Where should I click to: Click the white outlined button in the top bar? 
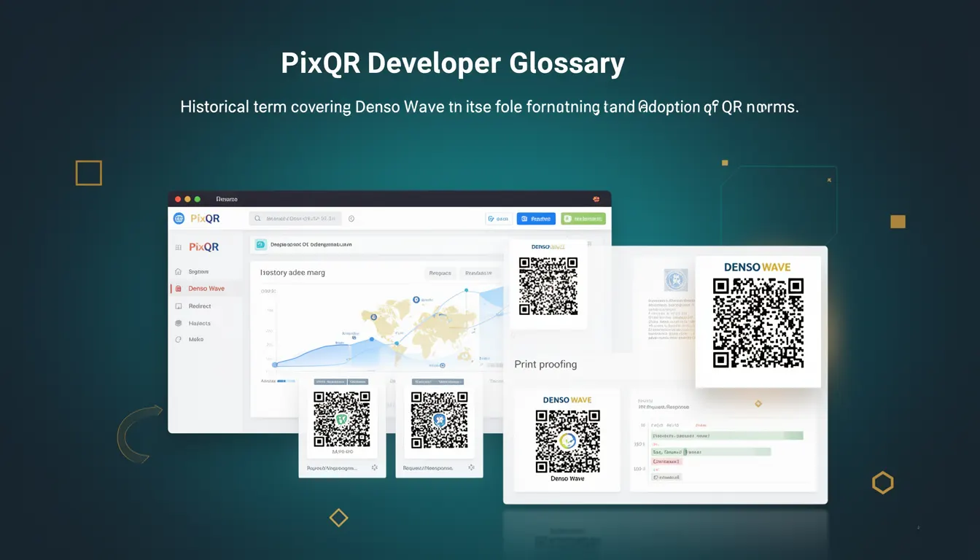click(499, 218)
